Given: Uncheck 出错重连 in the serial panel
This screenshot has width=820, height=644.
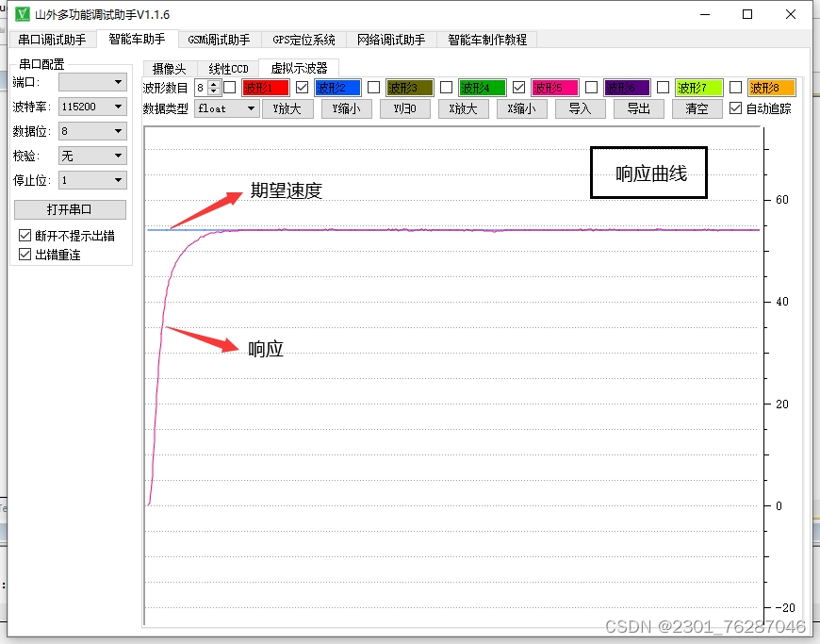Looking at the screenshot, I should 23,254.
